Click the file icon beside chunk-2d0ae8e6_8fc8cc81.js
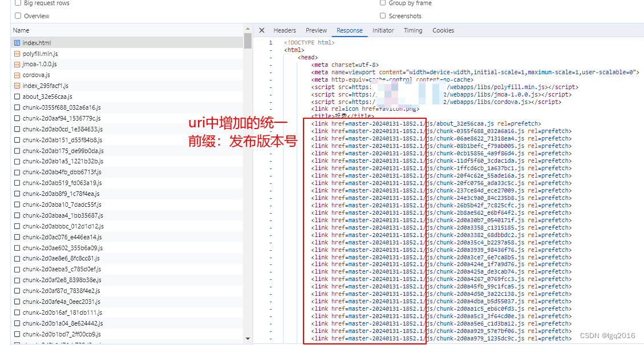644x345 pixels. tap(17, 259)
